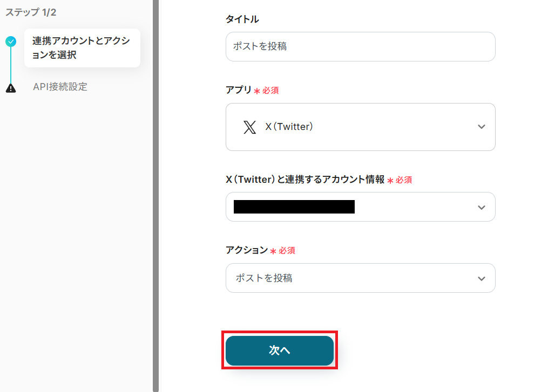Select the 連携アカウントとアクションを選択 step

click(x=82, y=48)
